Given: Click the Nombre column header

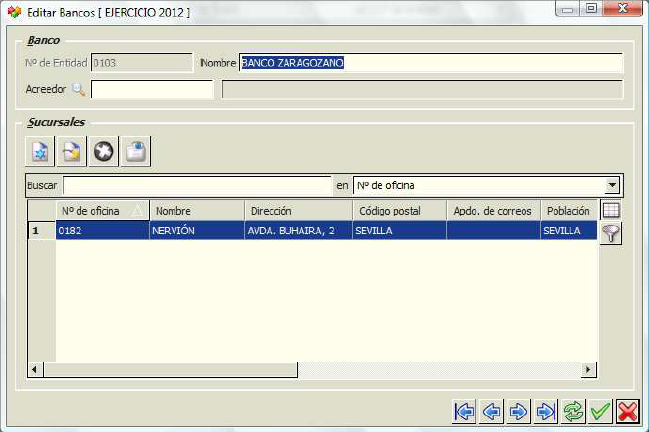Looking at the screenshot, I should 197,211.
